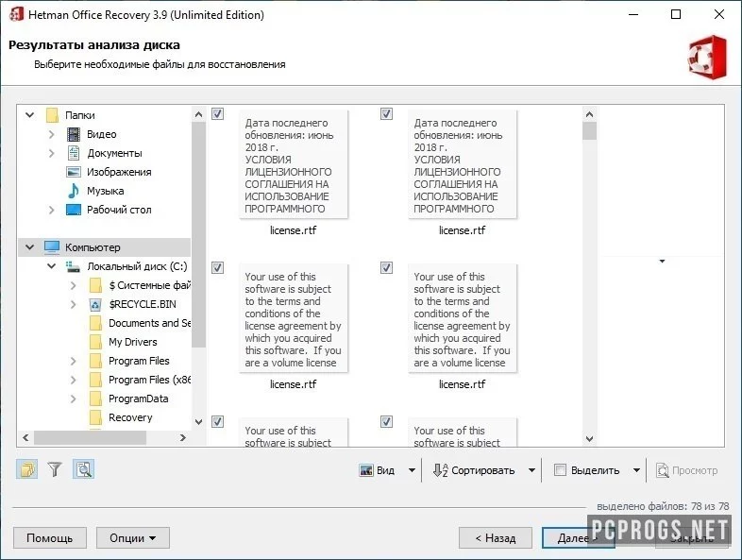Click the Просмотр preview icon
Image resolution: width=742 pixels, height=560 pixels.
(663, 470)
